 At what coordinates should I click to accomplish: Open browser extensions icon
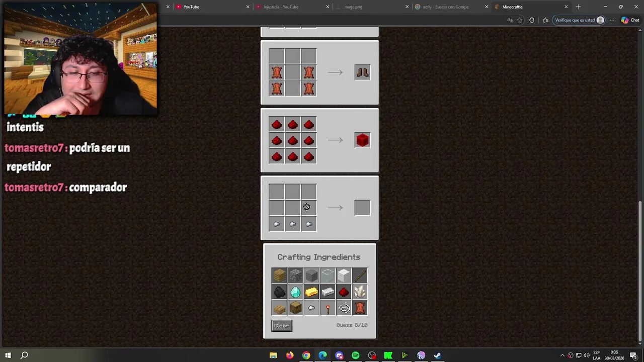(x=532, y=20)
